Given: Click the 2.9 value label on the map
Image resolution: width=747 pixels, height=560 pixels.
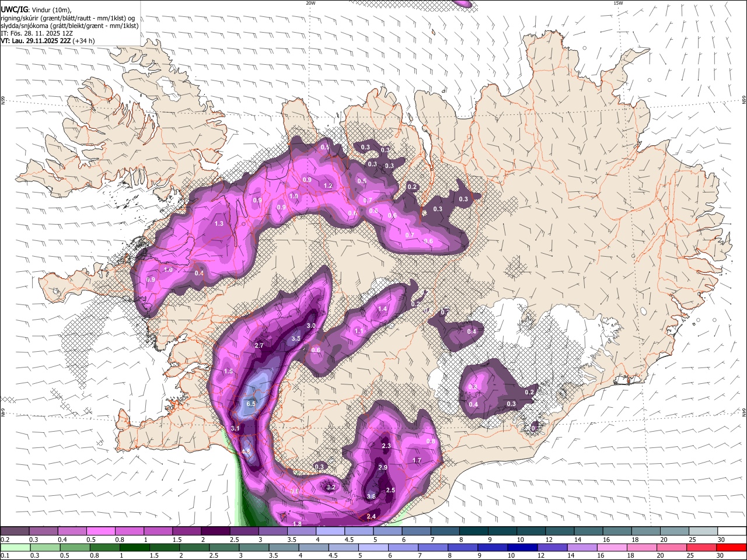Looking at the screenshot, I should tap(383, 468).
